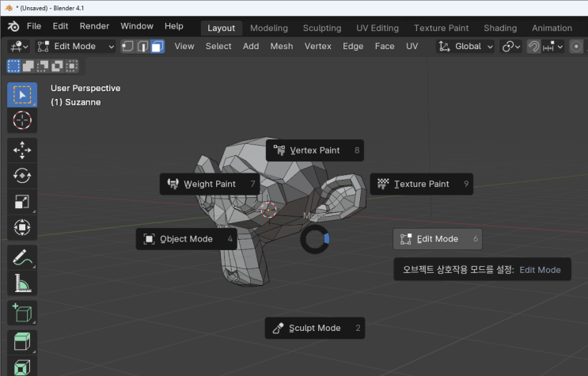Switch to the Shading workspace tab
This screenshot has height=376, width=588.
pos(500,28)
